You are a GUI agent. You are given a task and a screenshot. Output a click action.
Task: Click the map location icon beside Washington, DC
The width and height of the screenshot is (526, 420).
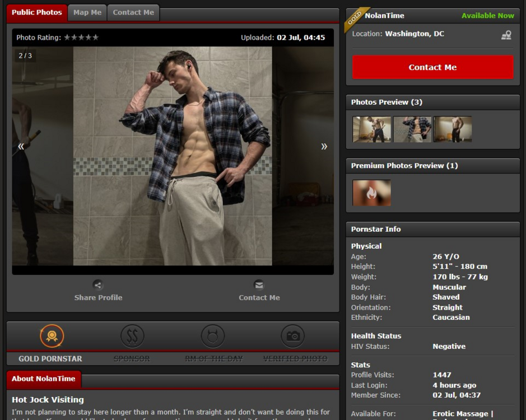click(506, 35)
